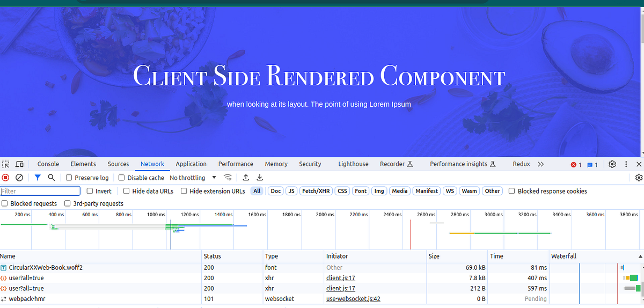Show the issues count badge
This screenshot has height=308, width=644.
click(592, 165)
